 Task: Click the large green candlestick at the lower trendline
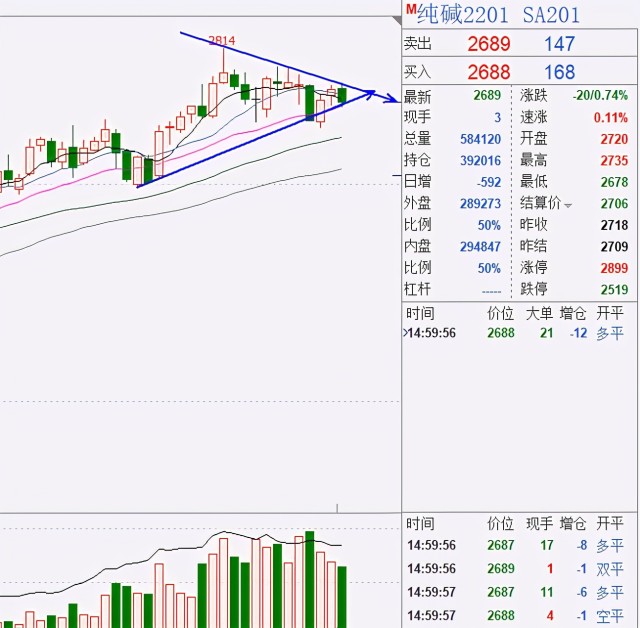(x=310, y=103)
